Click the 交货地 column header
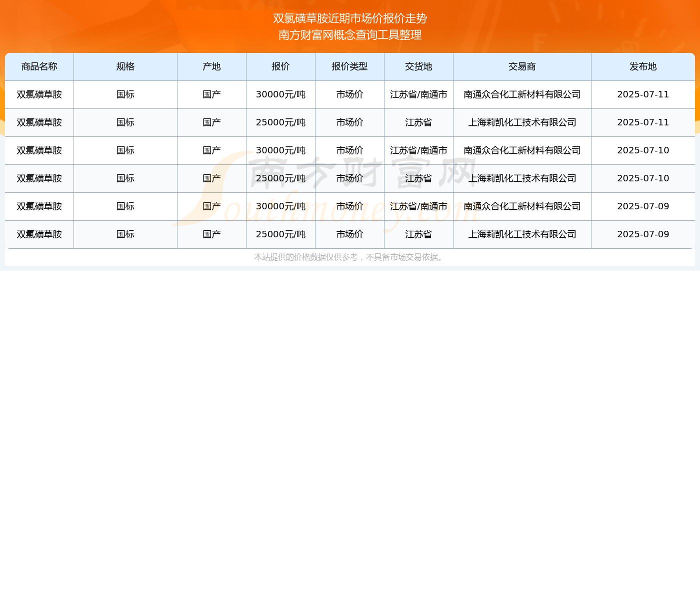The height and width of the screenshot is (602, 700). (x=418, y=66)
